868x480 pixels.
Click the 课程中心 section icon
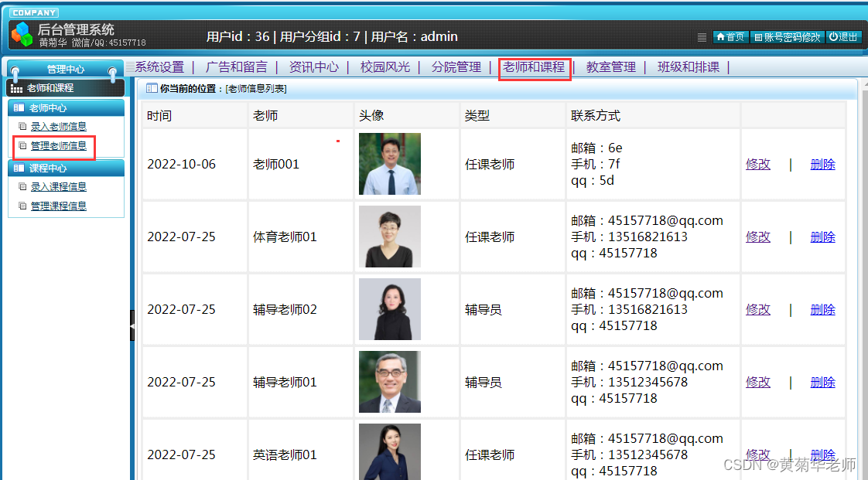19,168
